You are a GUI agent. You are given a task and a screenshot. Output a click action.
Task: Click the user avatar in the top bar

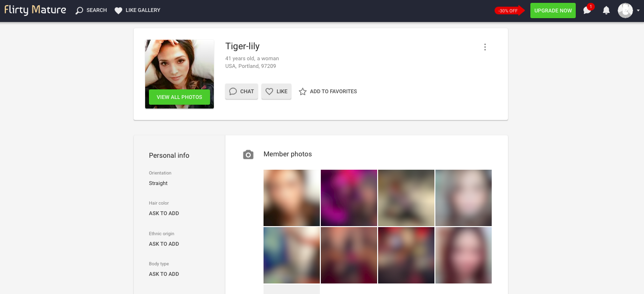coord(625,11)
